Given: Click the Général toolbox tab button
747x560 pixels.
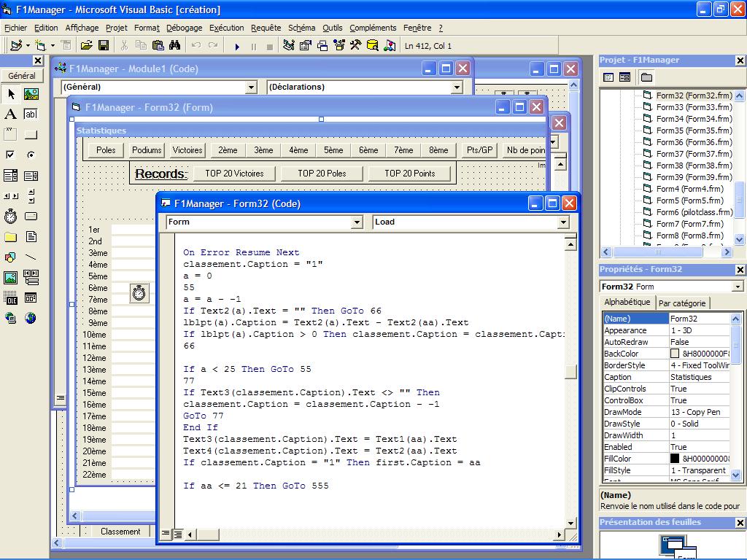Looking at the screenshot, I should tap(22, 76).
